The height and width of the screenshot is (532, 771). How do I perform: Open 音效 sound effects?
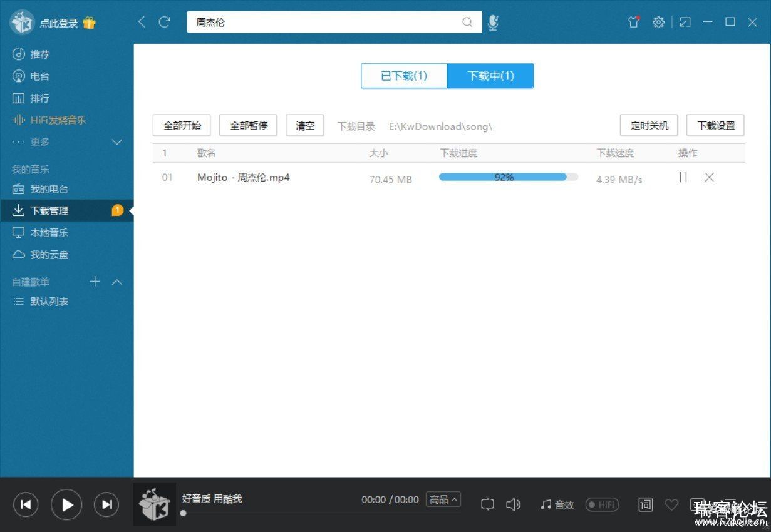[557, 504]
